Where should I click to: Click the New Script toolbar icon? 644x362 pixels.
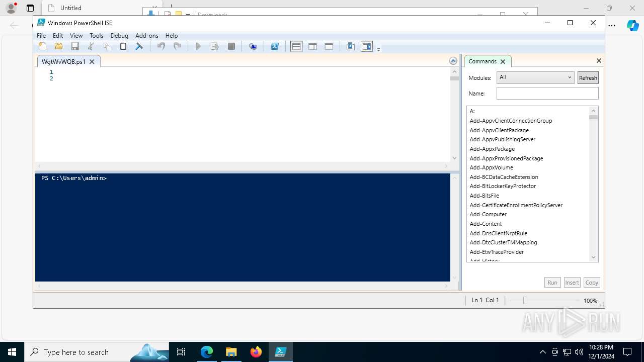(x=43, y=46)
